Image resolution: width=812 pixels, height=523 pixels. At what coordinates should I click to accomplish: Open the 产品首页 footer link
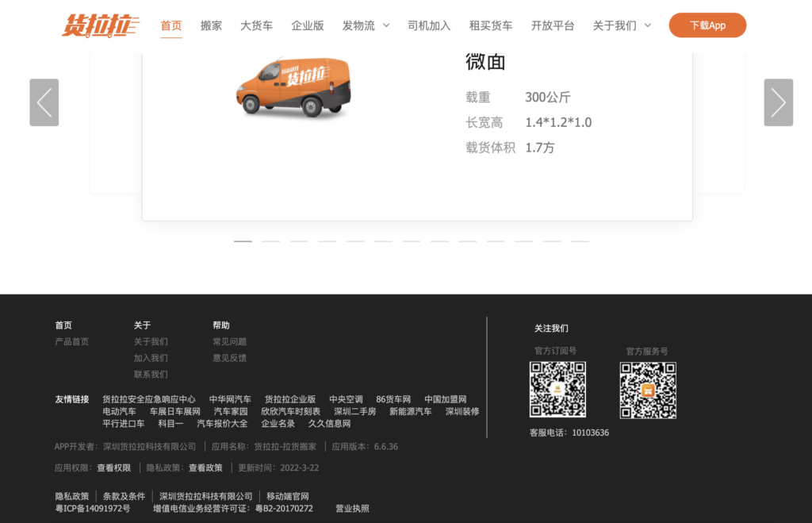coord(72,341)
